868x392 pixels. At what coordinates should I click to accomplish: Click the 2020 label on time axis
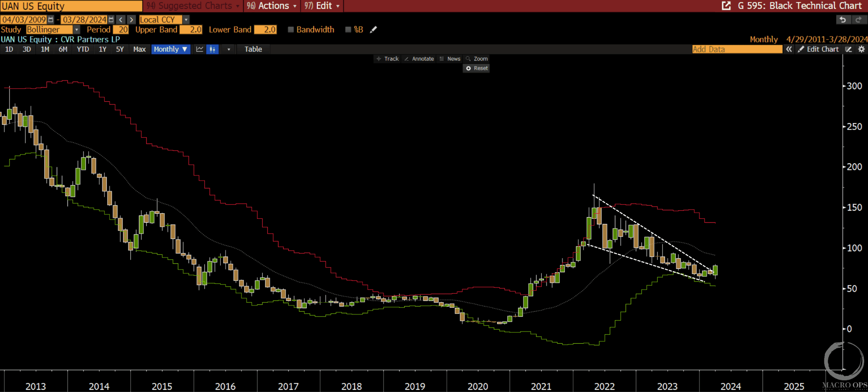pyautogui.click(x=478, y=386)
